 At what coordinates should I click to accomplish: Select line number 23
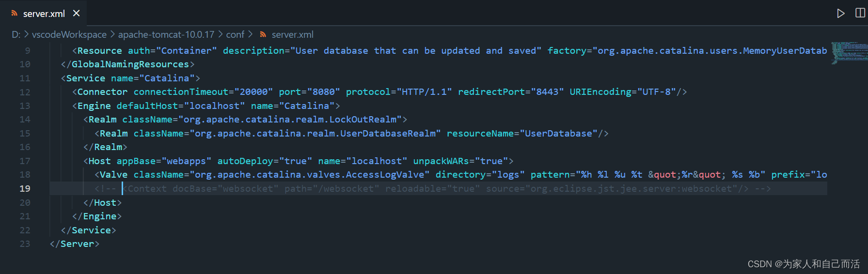point(25,244)
